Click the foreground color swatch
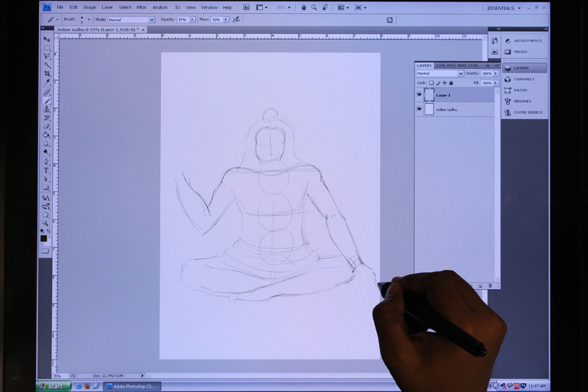The image size is (588, 392). (44, 237)
